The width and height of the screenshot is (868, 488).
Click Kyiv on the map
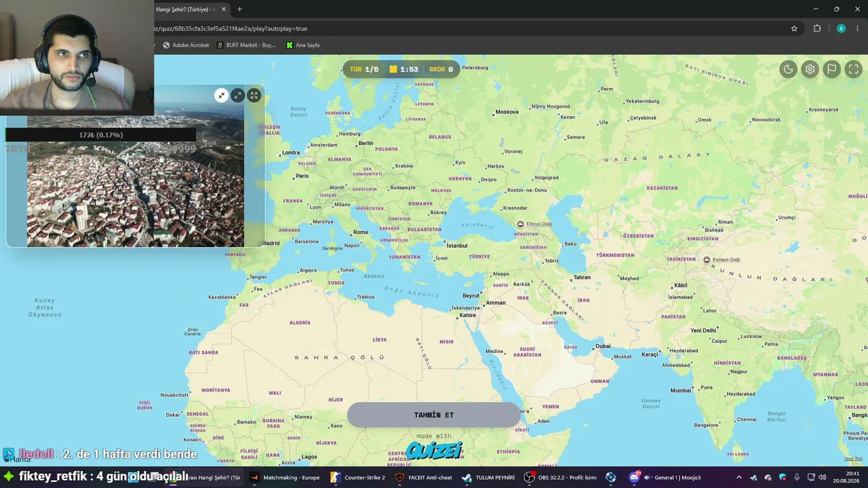point(460,163)
